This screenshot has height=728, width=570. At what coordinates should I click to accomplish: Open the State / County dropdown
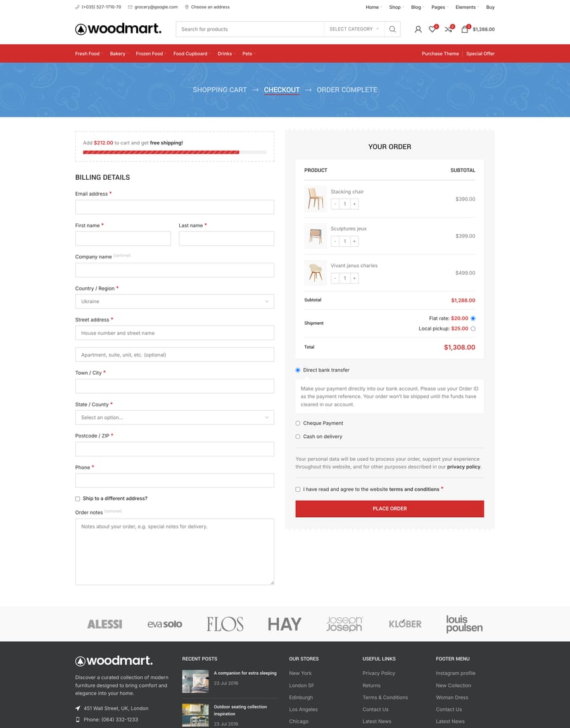point(175,417)
